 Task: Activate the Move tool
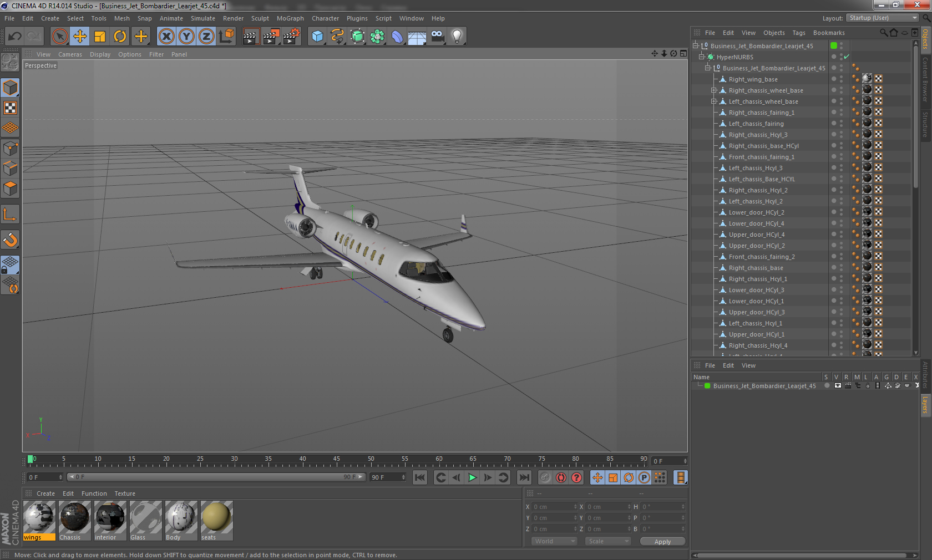[x=80, y=37]
